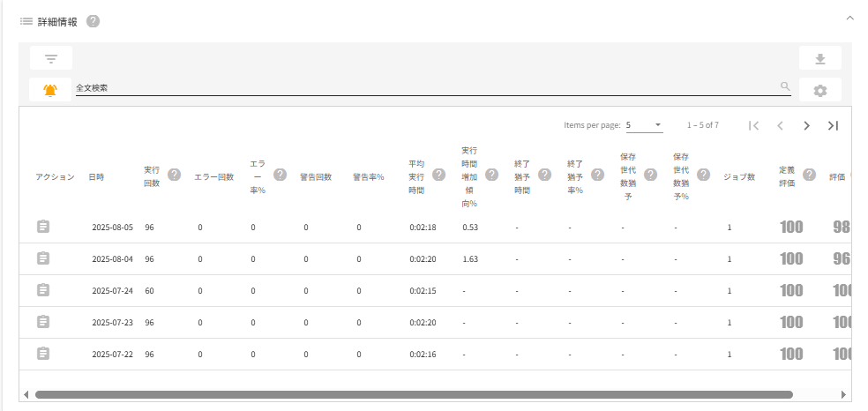Click the ジョブ数 column header
The image size is (868, 411).
coord(739,177)
